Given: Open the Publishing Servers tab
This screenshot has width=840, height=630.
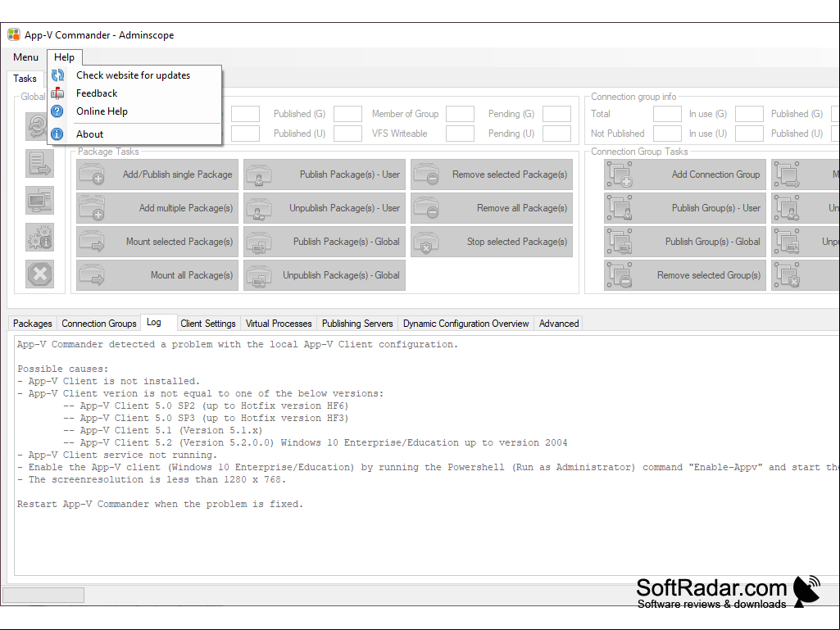Looking at the screenshot, I should [357, 324].
